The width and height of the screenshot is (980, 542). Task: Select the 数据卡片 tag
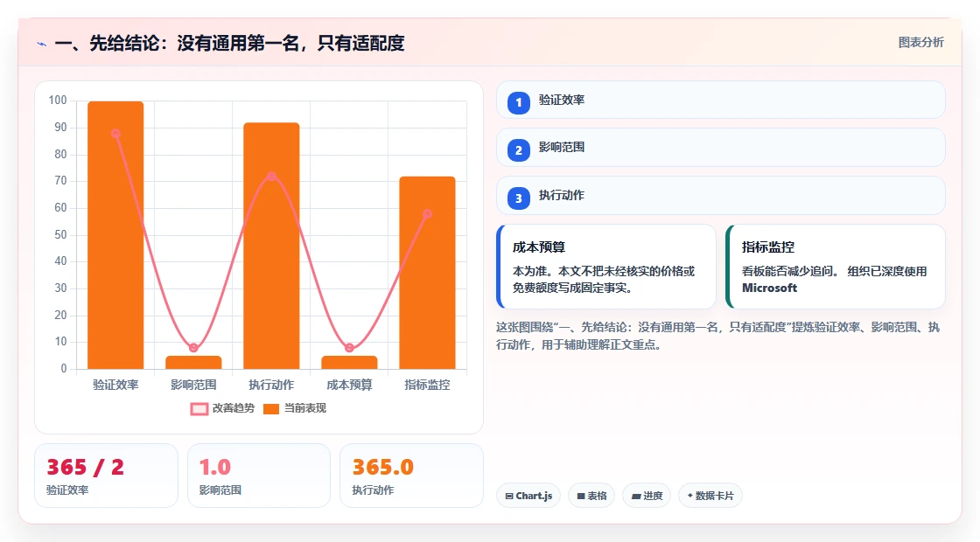click(x=710, y=496)
